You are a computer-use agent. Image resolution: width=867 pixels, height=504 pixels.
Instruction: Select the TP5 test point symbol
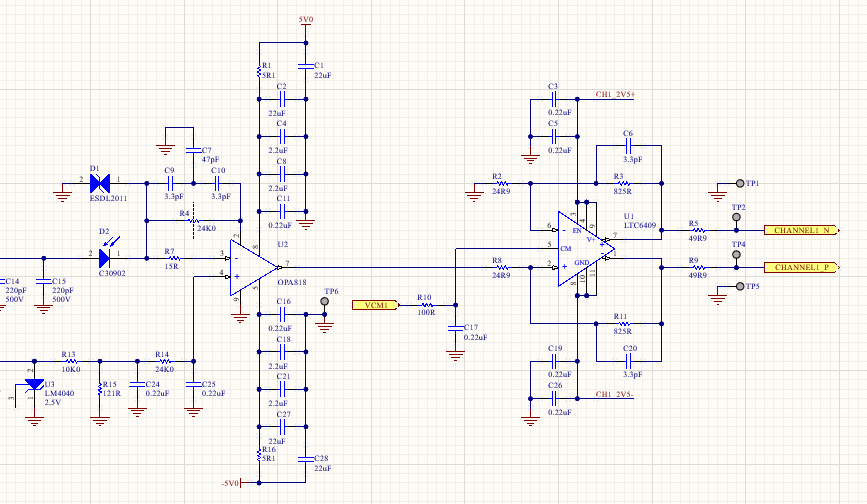click(740, 286)
